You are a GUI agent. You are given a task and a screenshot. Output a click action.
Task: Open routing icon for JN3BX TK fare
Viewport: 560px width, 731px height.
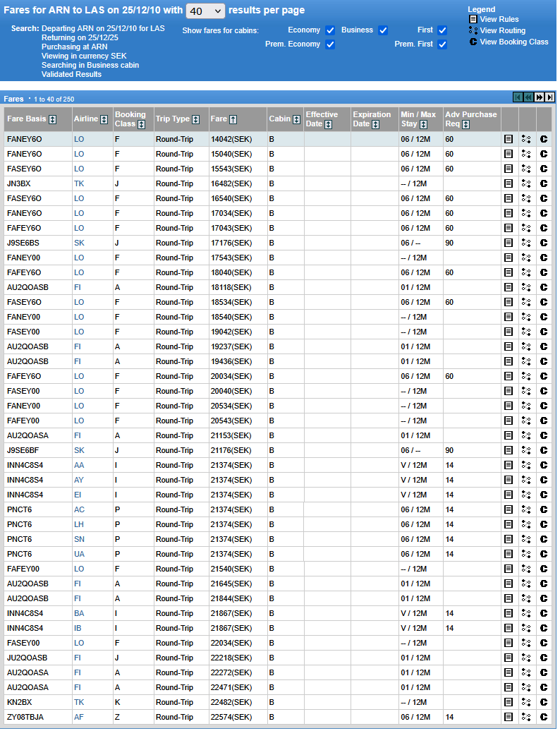tap(526, 183)
